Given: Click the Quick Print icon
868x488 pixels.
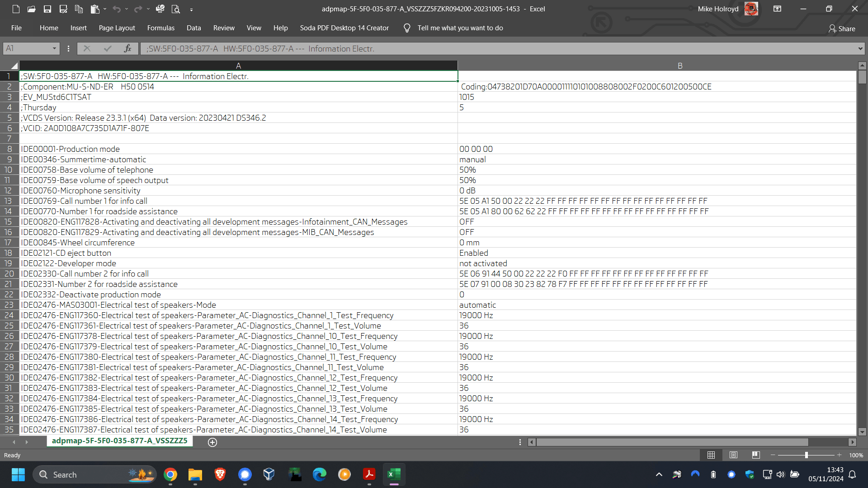Looking at the screenshot, I should [x=160, y=9].
